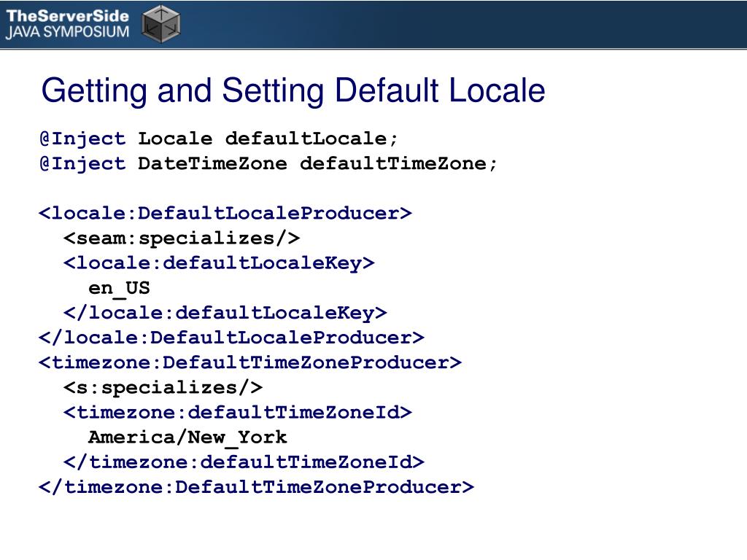Click the opening <timezone:defaultTimeZoneId> tag
The width and height of the screenshot is (747, 560).
point(238,413)
